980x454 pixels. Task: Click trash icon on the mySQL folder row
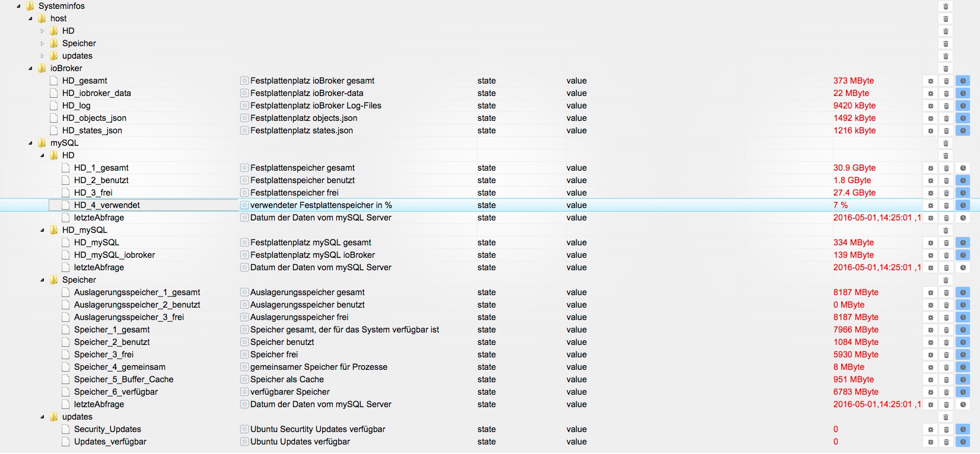(946, 143)
